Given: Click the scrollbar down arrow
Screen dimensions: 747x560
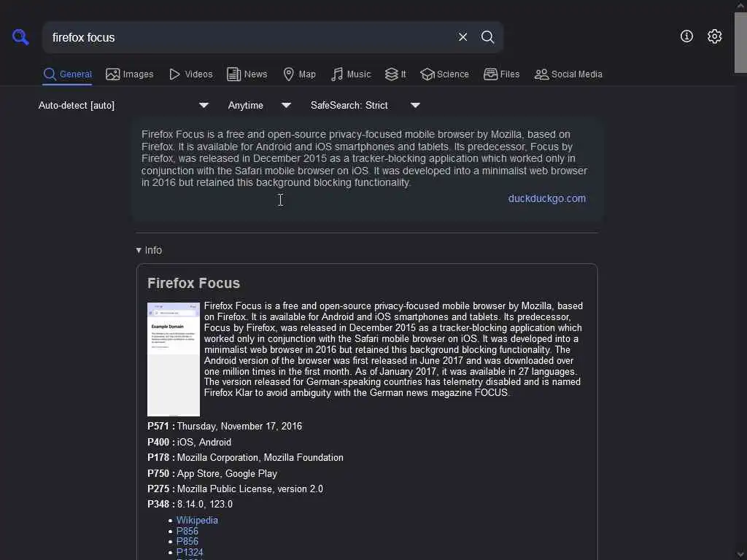Looking at the screenshot, I should coord(740,555).
